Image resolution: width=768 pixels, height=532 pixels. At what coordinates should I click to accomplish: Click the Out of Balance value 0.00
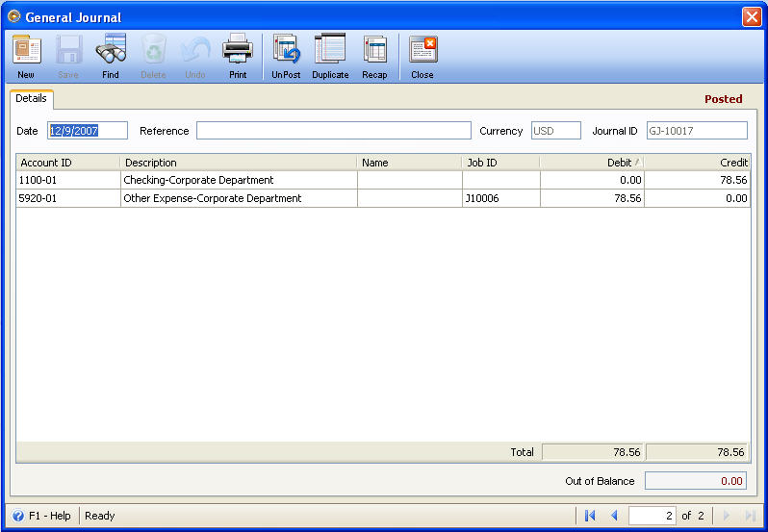coord(696,481)
